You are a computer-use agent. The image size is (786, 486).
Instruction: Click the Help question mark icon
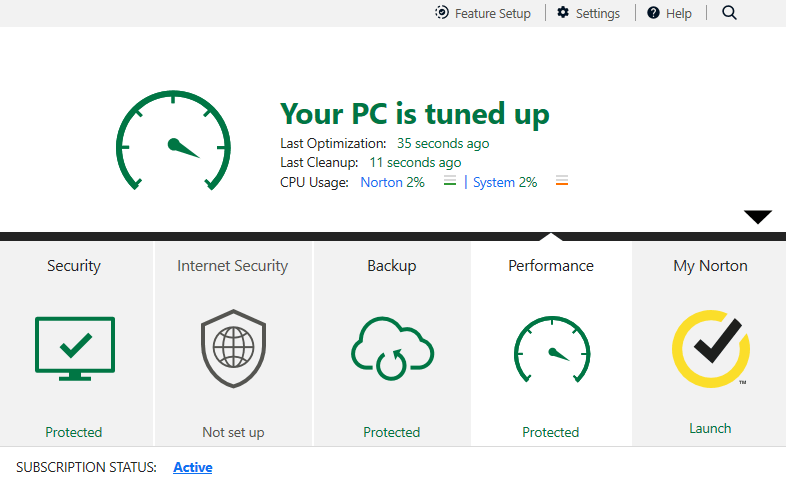(x=653, y=13)
